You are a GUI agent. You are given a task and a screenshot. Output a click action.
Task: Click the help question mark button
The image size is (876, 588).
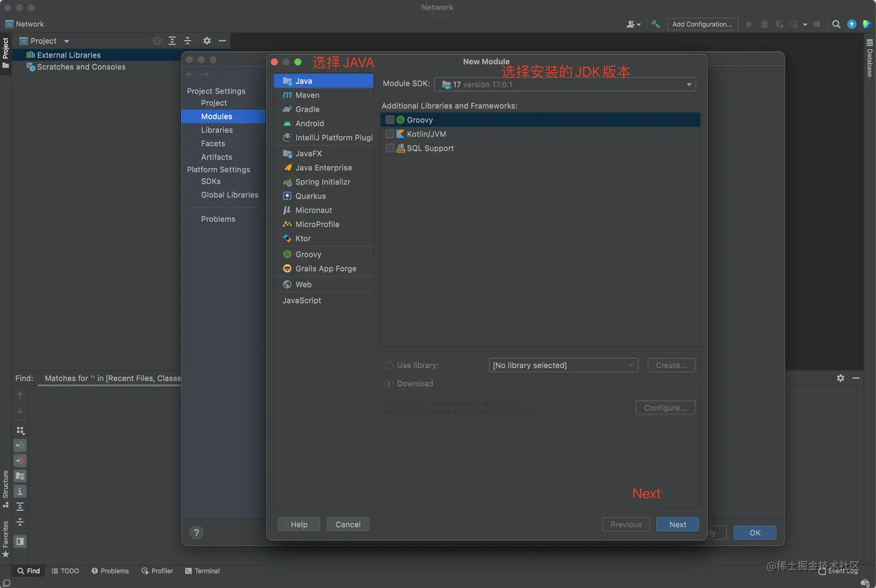pyautogui.click(x=196, y=532)
